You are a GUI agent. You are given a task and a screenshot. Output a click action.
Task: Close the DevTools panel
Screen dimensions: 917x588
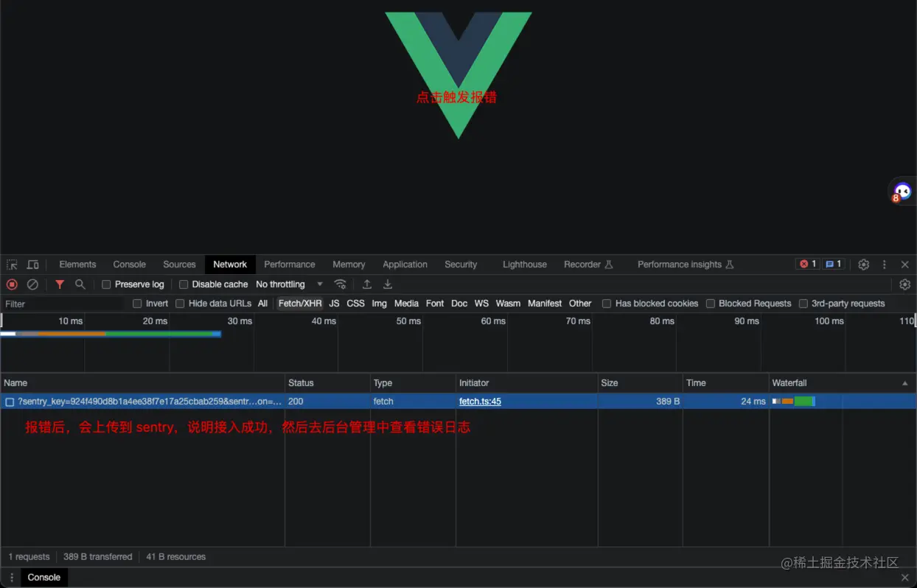(905, 265)
